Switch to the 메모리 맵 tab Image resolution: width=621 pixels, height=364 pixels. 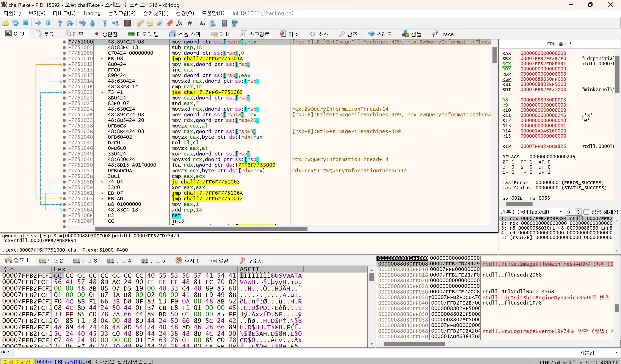tap(143, 34)
